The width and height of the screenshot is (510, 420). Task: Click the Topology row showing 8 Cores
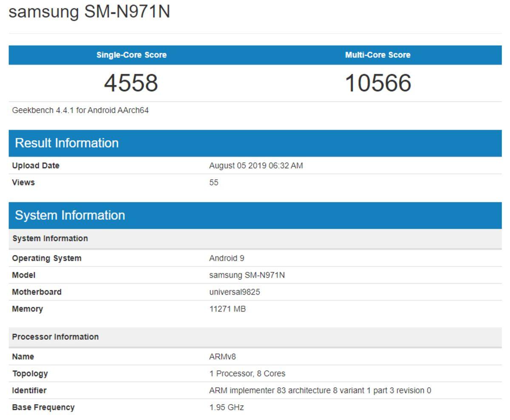pyautogui.click(x=247, y=374)
